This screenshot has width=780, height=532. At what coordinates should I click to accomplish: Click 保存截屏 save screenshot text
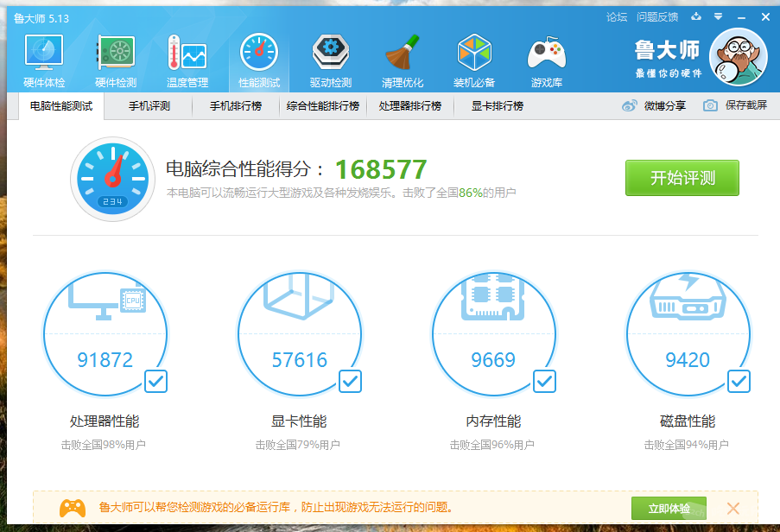pos(745,104)
